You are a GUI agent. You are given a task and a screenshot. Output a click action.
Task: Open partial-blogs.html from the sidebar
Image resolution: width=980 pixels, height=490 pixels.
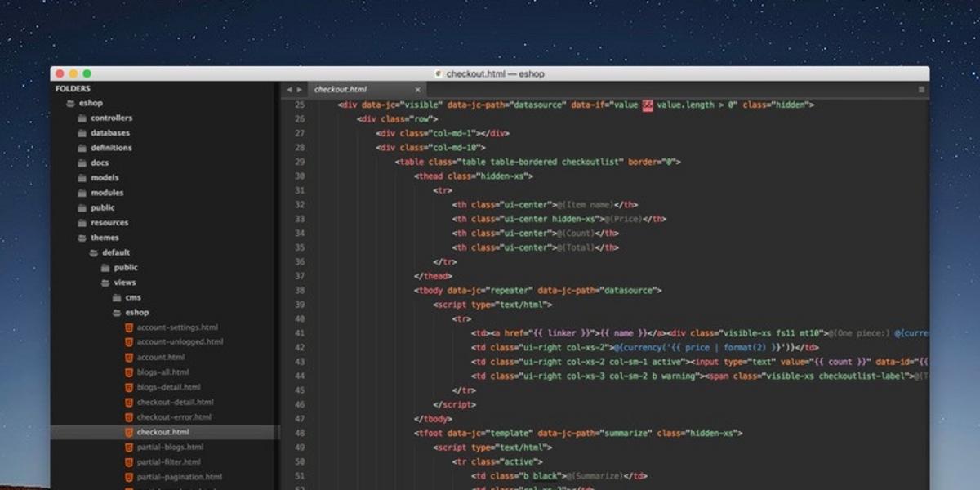tap(170, 448)
